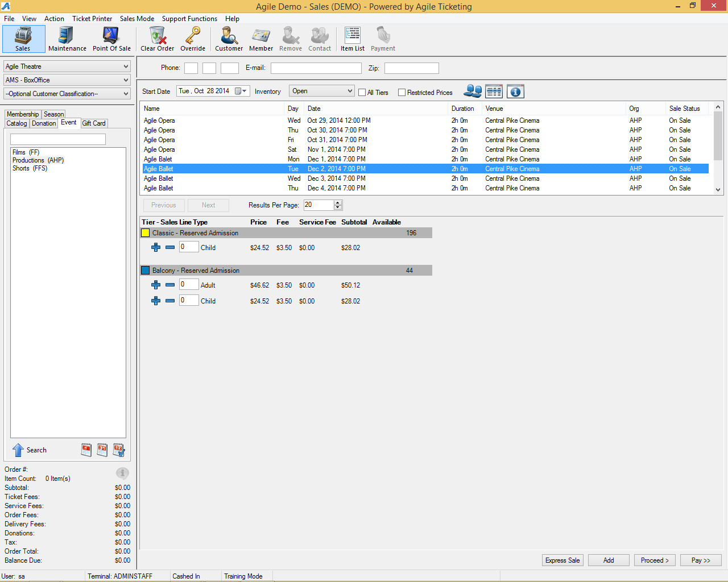Viewport: 728px width, 582px height.
Task: Click the calendar icon with checkmark
Action: point(119,450)
